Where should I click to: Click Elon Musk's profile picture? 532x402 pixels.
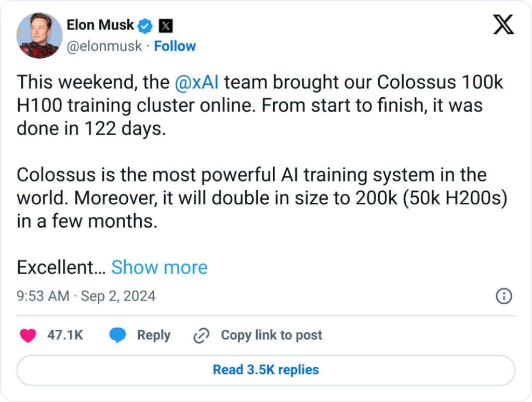39,35
